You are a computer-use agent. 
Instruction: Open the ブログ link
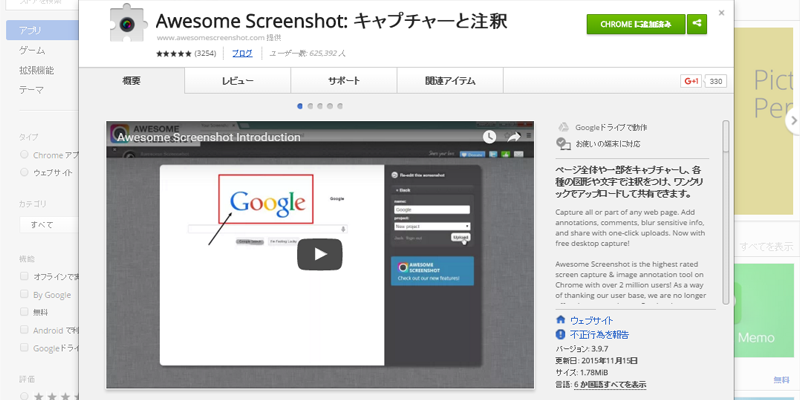click(242, 53)
